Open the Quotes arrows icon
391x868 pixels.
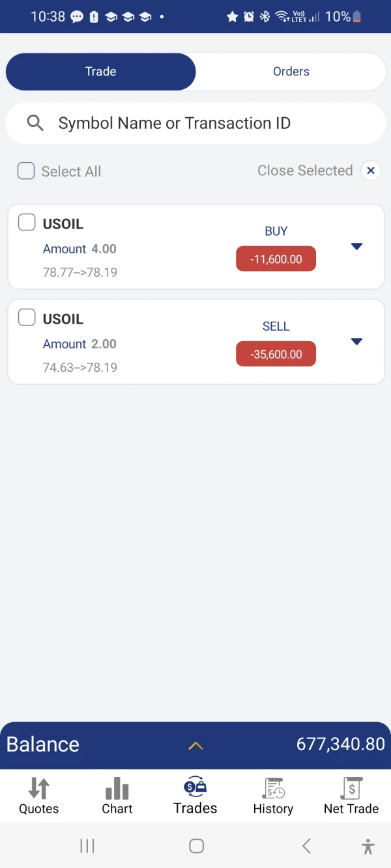tap(39, 789)
